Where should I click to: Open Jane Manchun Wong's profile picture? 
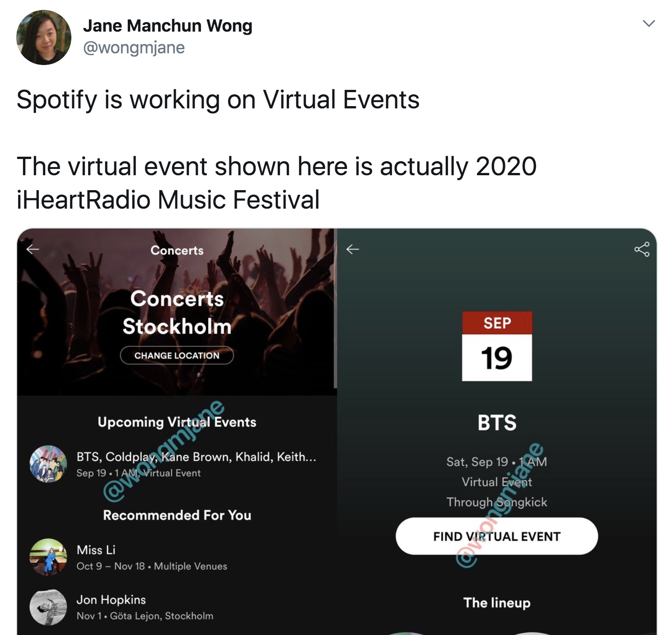pos(44,37)
